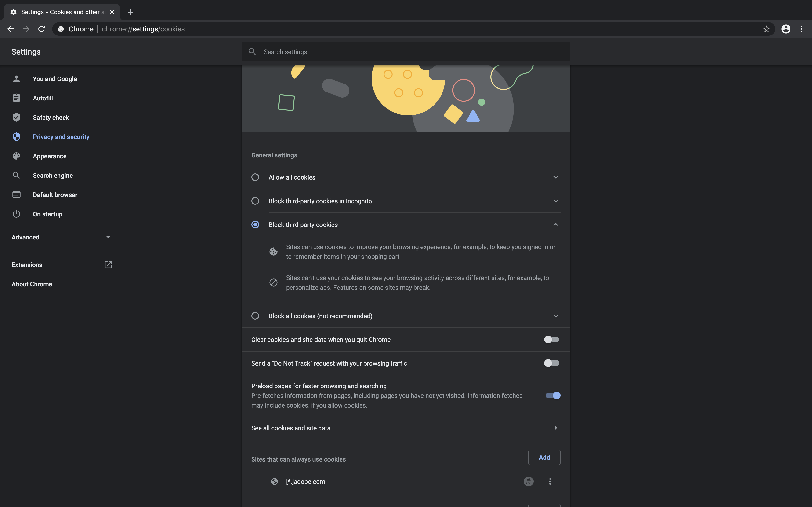
Task: Click the Safety check shield icon
Action: pyautogui.click(x=16, y=117)
